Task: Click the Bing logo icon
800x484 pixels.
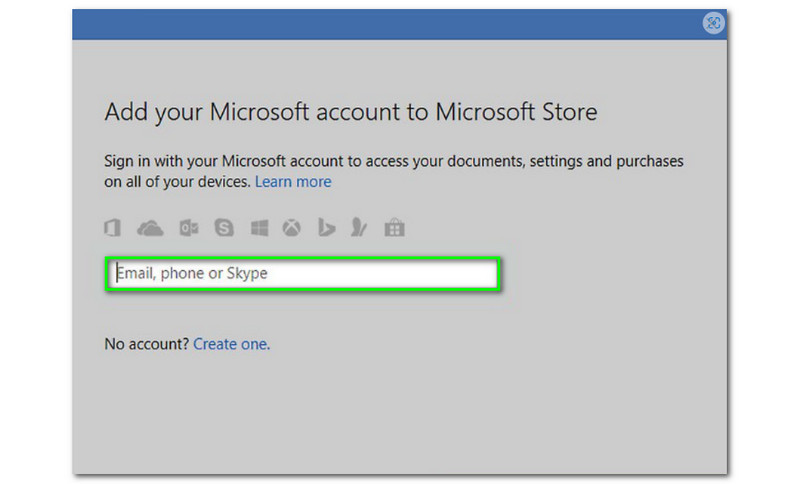Action: [326, 229]
